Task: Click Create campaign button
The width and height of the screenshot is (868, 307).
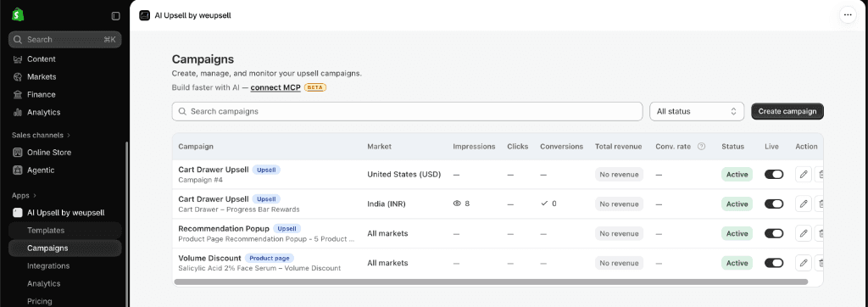Action: [x=787, y=111]
